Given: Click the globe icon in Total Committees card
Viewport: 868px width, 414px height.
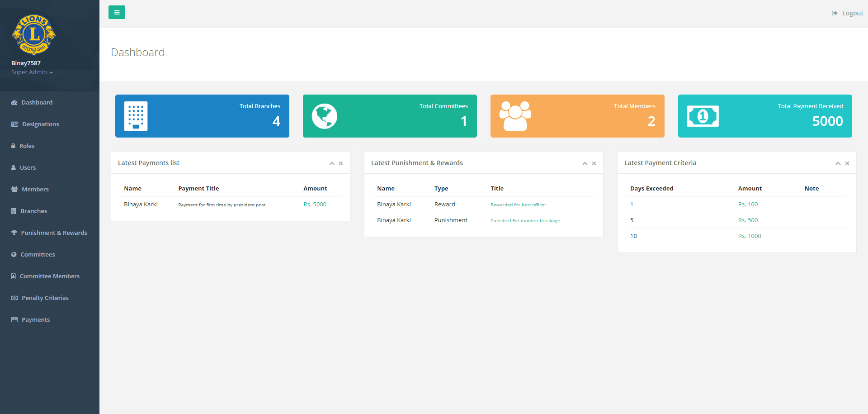Looking at the screenshot, I should (x=325, y=116).
